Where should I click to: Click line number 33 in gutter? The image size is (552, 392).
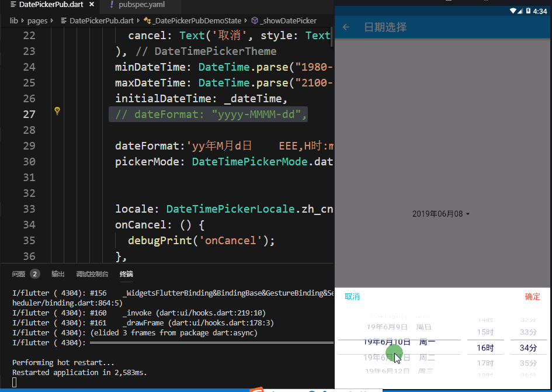coord(29,209)
